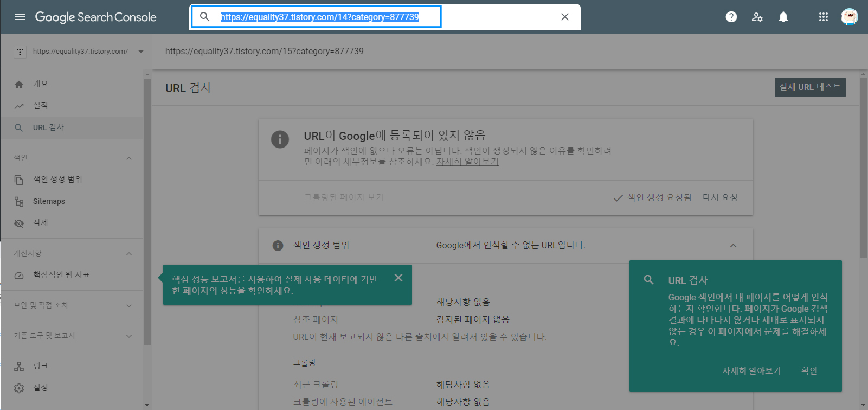Click the 참조 페이지 label

click(x=316, y=319)
